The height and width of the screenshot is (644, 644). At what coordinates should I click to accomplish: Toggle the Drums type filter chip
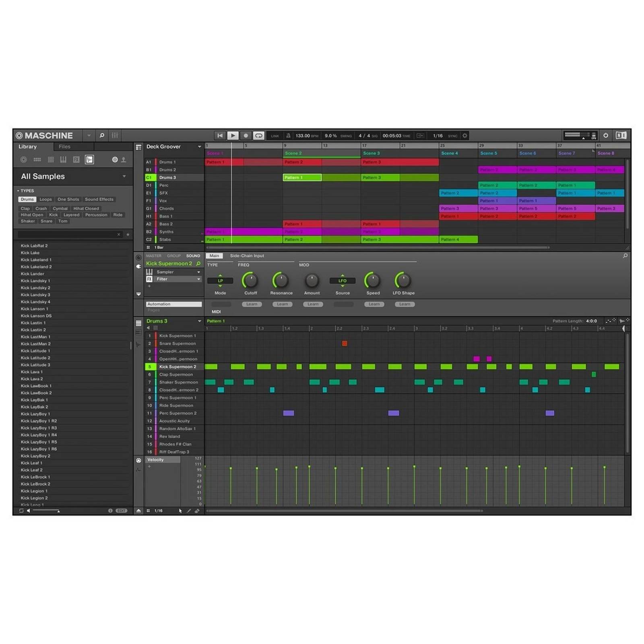point(27,199)
